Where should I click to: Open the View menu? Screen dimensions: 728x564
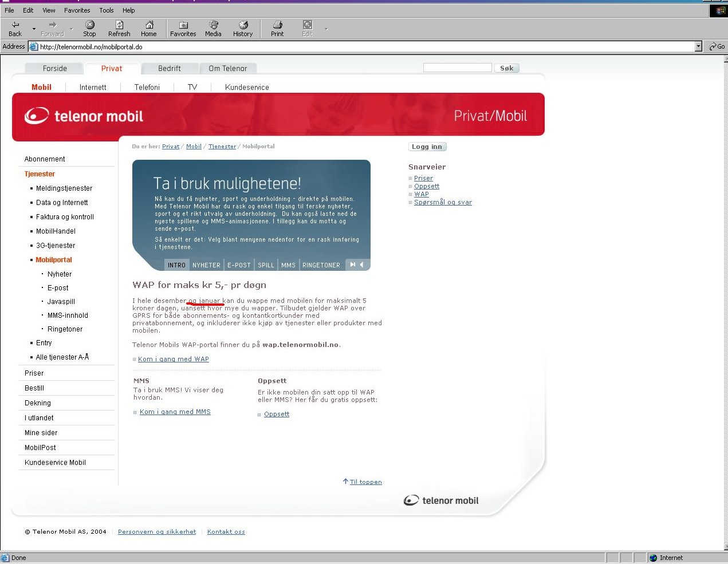(x=49, y=10)
